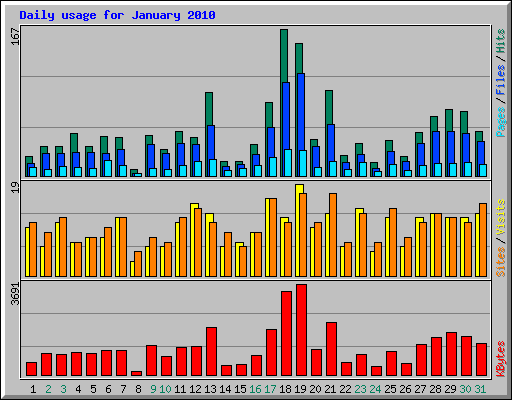Viewport: 512px width, 400px height.
Task: Click day label '4' on the x-axis
Action: 78,389
